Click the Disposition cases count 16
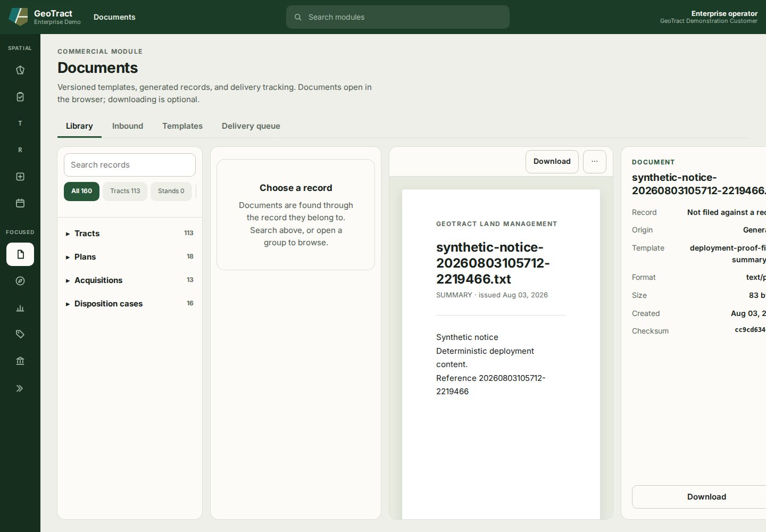The height and width of the screenshot is (532, 766). pyautogui.click(x=190, y=303)
